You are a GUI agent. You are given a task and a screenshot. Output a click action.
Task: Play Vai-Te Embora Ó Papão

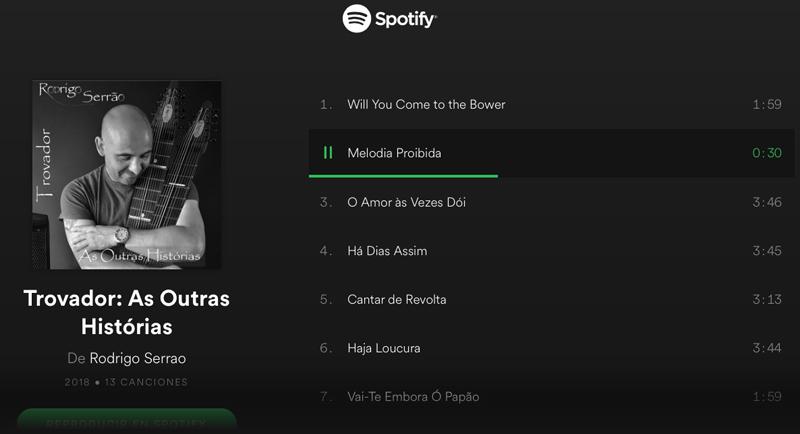pyautogui.click(x=551, y=397)
